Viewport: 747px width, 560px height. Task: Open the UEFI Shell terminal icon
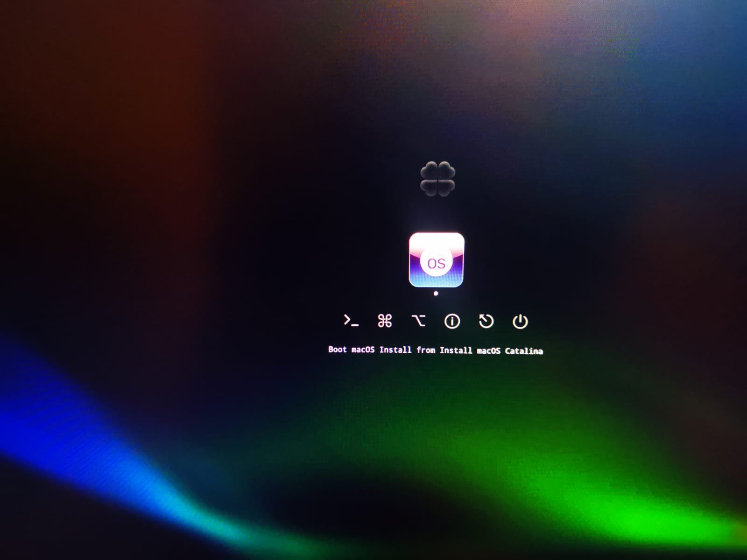coord(351,321)
